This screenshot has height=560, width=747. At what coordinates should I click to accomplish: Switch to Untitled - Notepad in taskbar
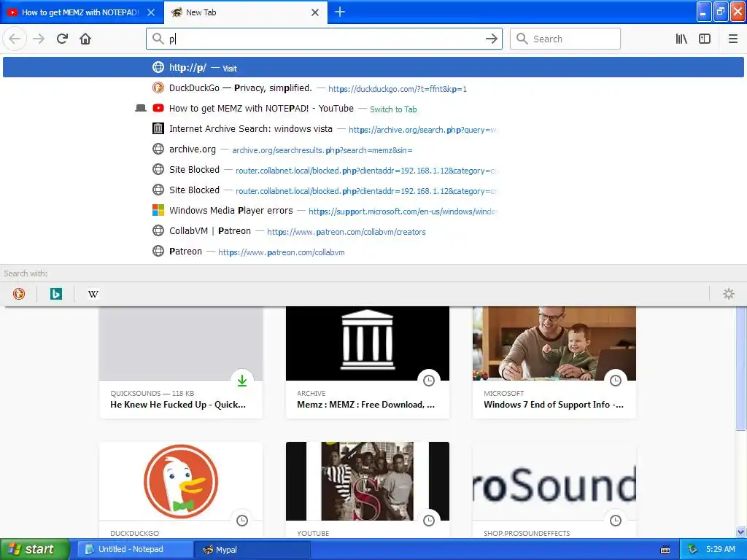(135, 550)
